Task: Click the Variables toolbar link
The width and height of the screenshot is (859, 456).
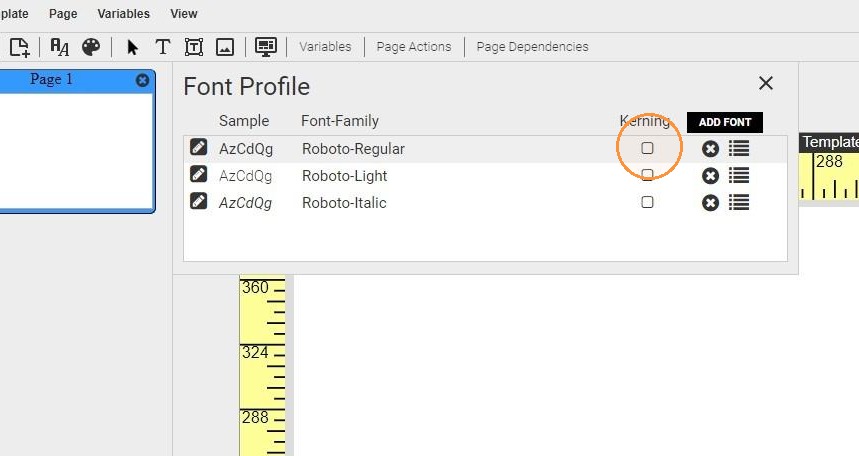Action: coord(325,47)
